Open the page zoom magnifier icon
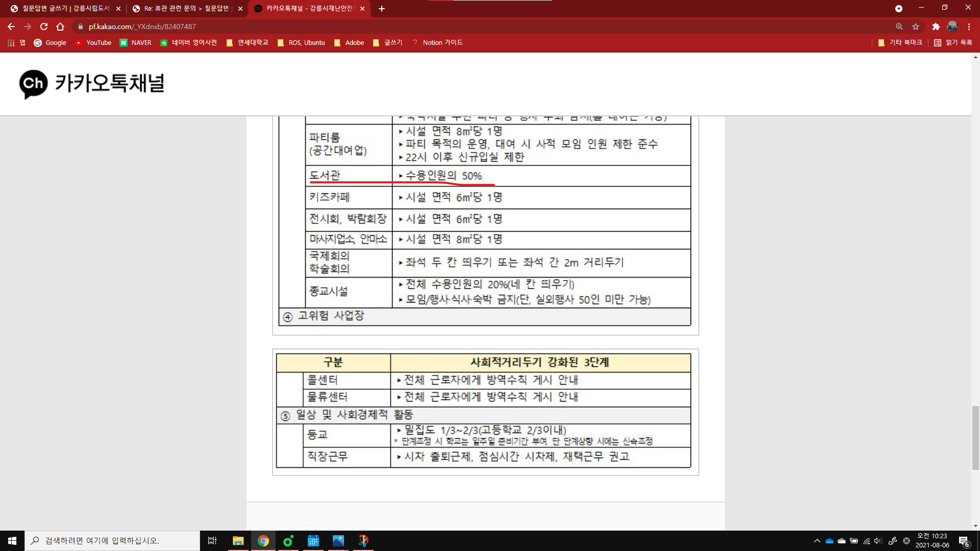 [899, 27]
